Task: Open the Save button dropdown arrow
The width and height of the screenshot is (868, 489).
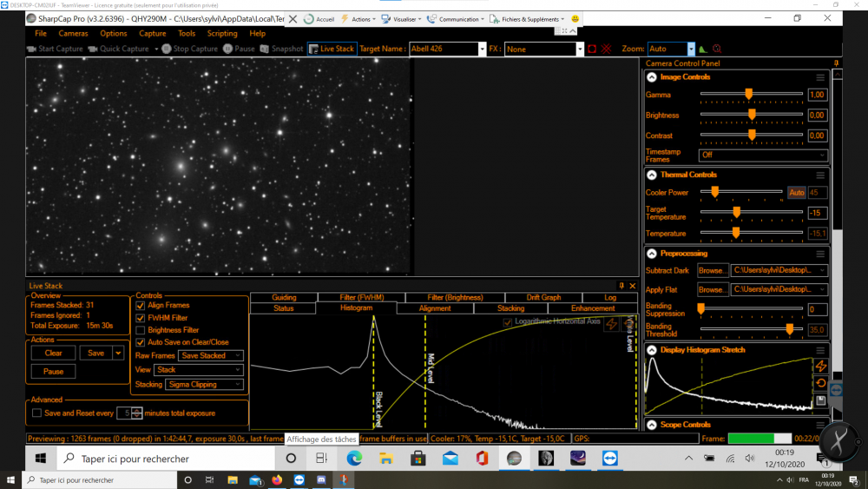Action: (x=118, y=353)
